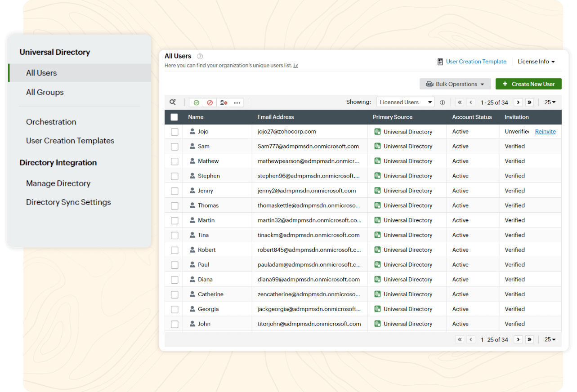
Task: Open Directory Sync Settings from the sidebar
Action: [68, 202]
